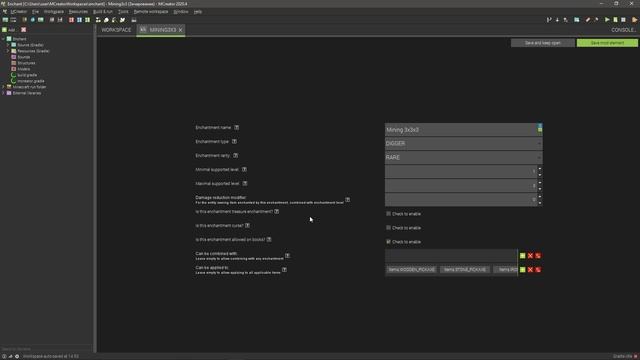Click help icon for Can be combined with
640x360 pixels.
click(287, 256)
